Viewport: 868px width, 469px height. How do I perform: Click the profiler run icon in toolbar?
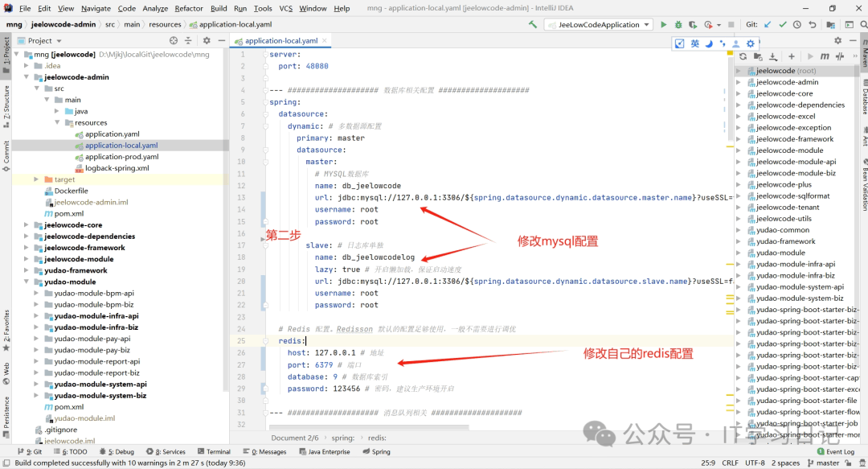point(708,24)
